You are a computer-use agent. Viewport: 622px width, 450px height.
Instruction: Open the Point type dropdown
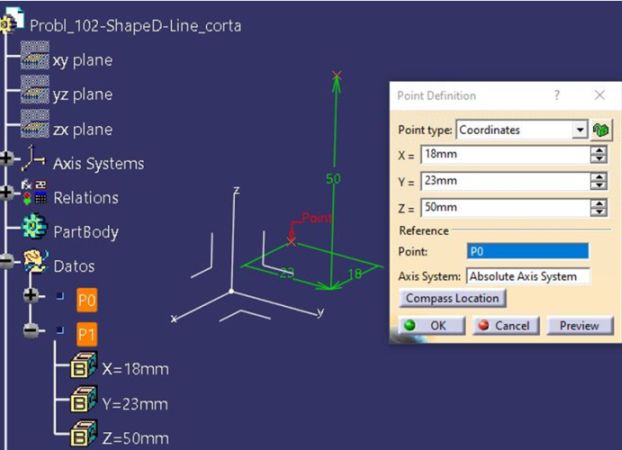point(579,130)
